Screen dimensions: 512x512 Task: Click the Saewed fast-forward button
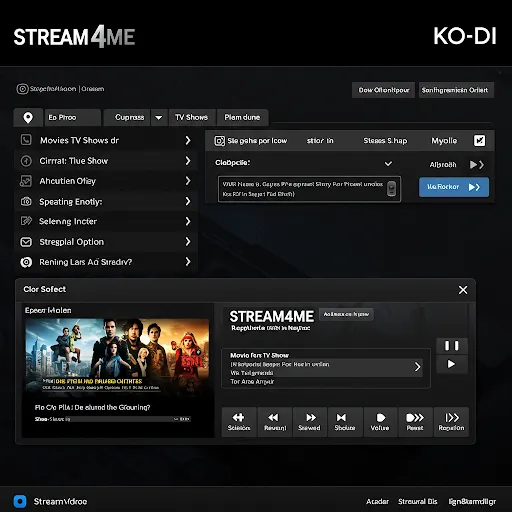tap(310, 422)
